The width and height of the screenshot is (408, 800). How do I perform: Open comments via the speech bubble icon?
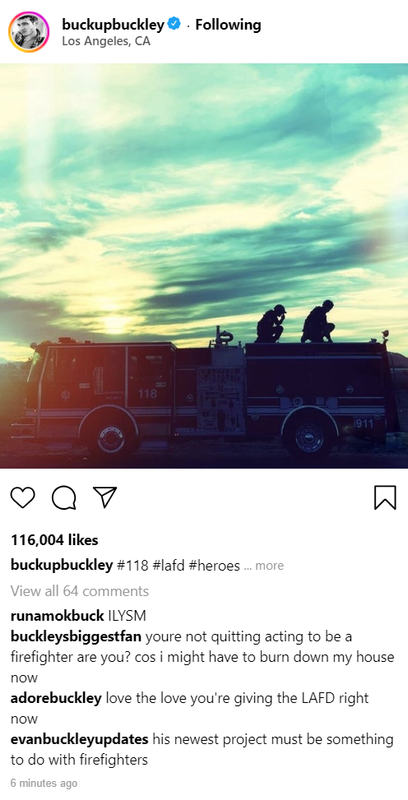[x=64, y=497]
